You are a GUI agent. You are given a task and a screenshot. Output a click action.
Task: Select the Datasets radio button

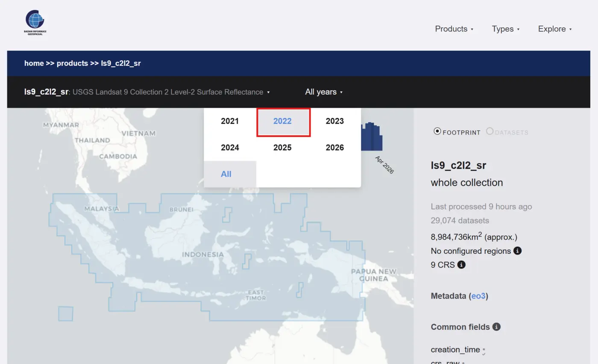pyautogui.click(x=490, y=131)
